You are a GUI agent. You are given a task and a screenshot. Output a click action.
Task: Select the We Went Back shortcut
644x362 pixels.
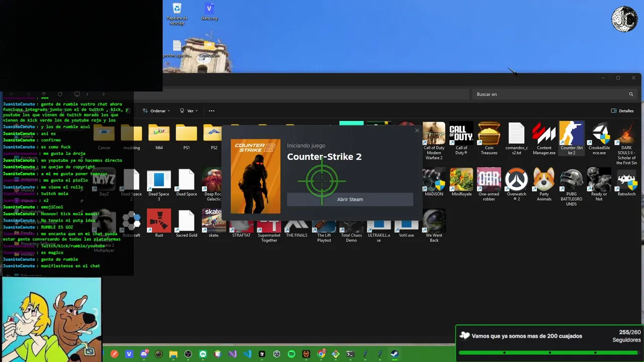[x=434, y=226]
